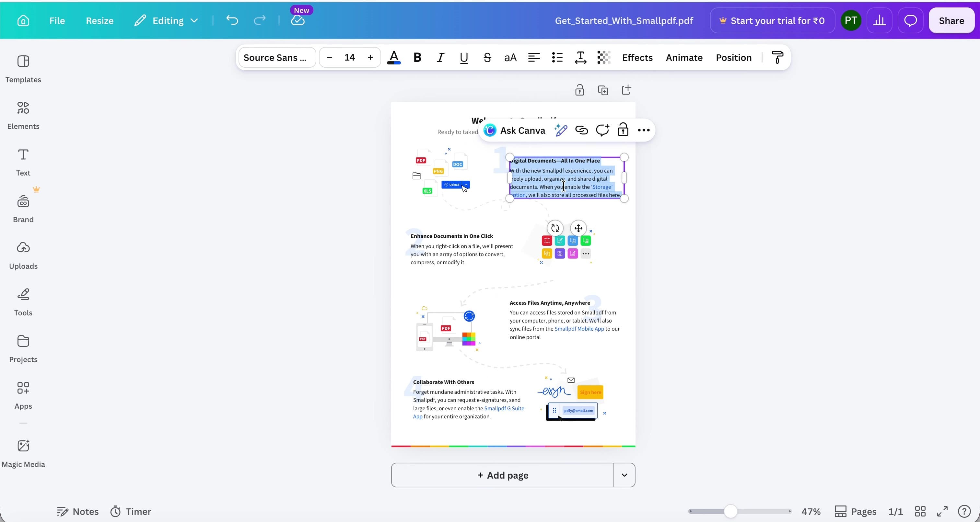
Task: Open the Timer
Action: (x=131, y=511)
